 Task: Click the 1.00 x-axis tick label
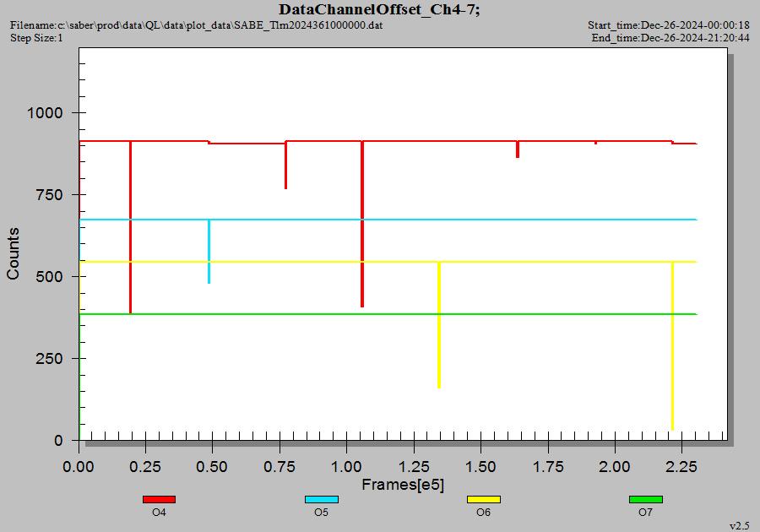click(x=346, y=467)
